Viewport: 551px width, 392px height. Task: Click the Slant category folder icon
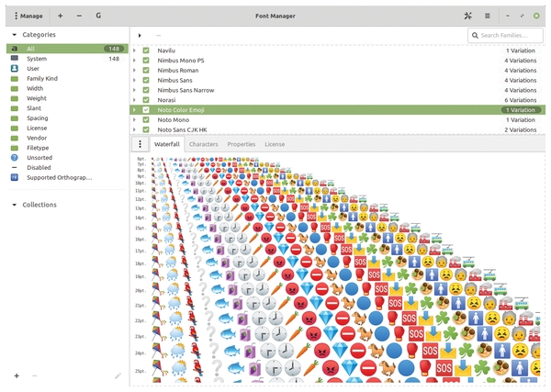pos(15,108)
